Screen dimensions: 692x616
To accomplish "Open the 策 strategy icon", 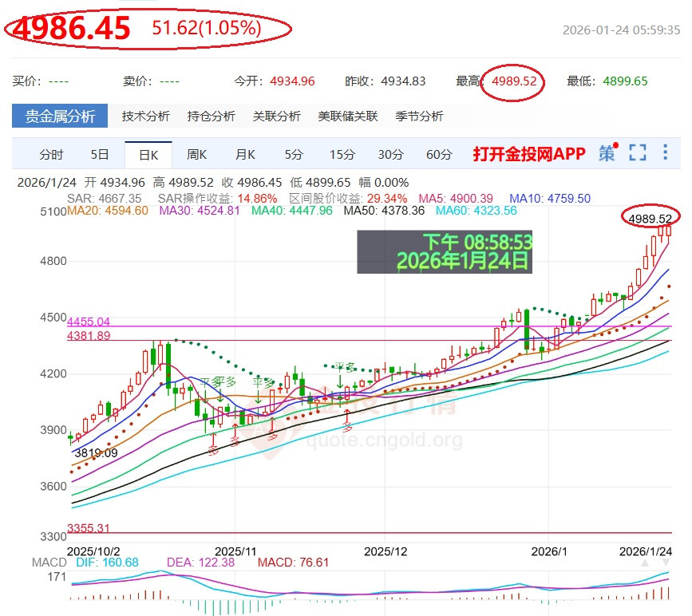I will (x=608, y=152).
